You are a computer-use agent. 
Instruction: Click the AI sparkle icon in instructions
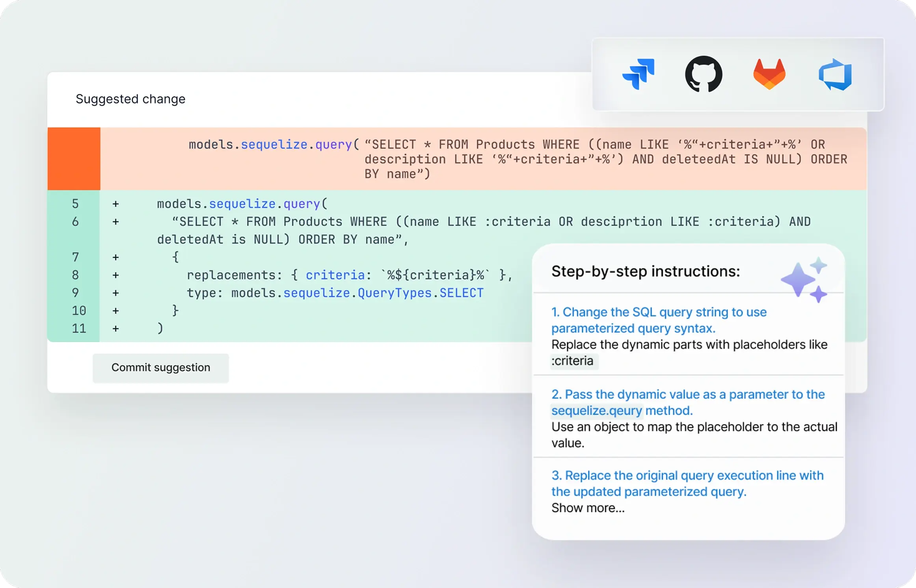point(804,279)
